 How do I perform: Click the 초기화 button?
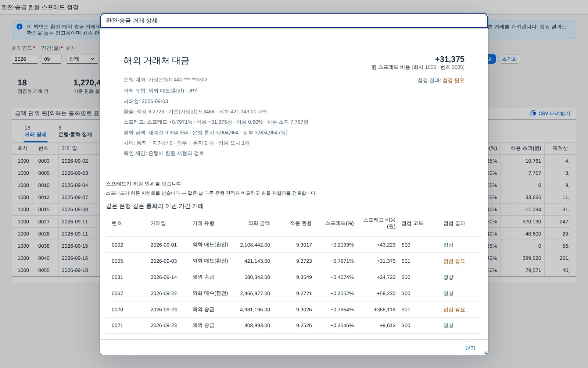pos(509,59)
